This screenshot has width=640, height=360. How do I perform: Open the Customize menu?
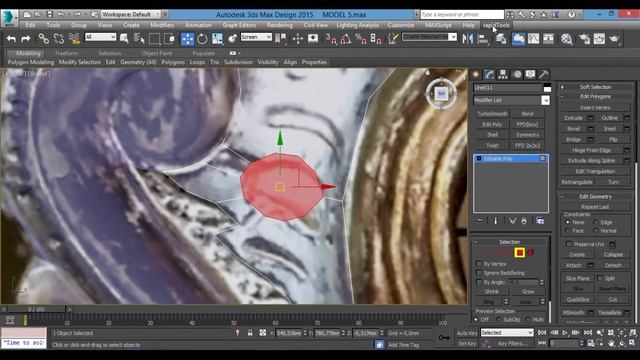[x=401, y=25]
